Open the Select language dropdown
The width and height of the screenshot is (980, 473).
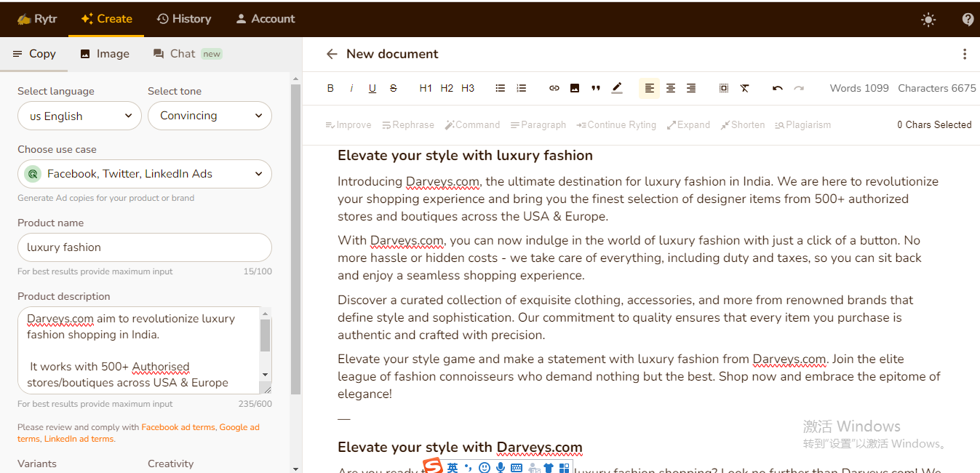coord(79,116)
